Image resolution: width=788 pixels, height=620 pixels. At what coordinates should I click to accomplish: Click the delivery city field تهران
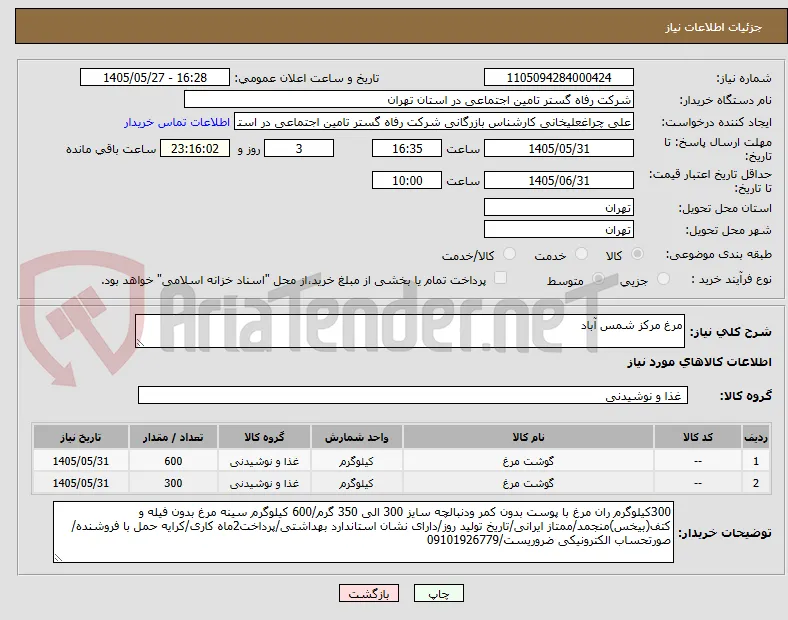click(558, 230)
